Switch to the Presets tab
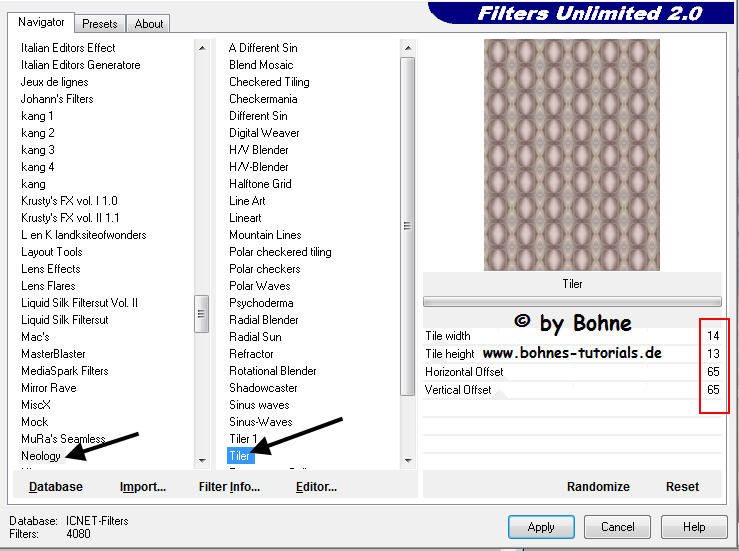739x551 pixels. [x=100, y=23]
